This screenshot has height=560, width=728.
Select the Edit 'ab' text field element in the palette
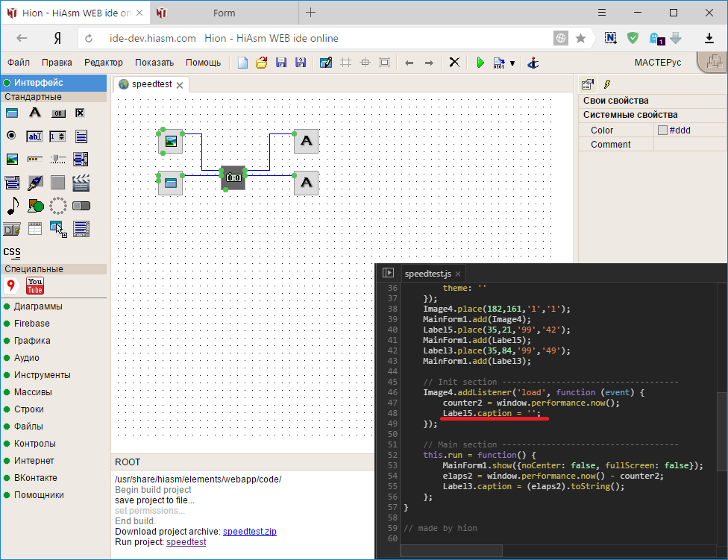tap(35, 136)
